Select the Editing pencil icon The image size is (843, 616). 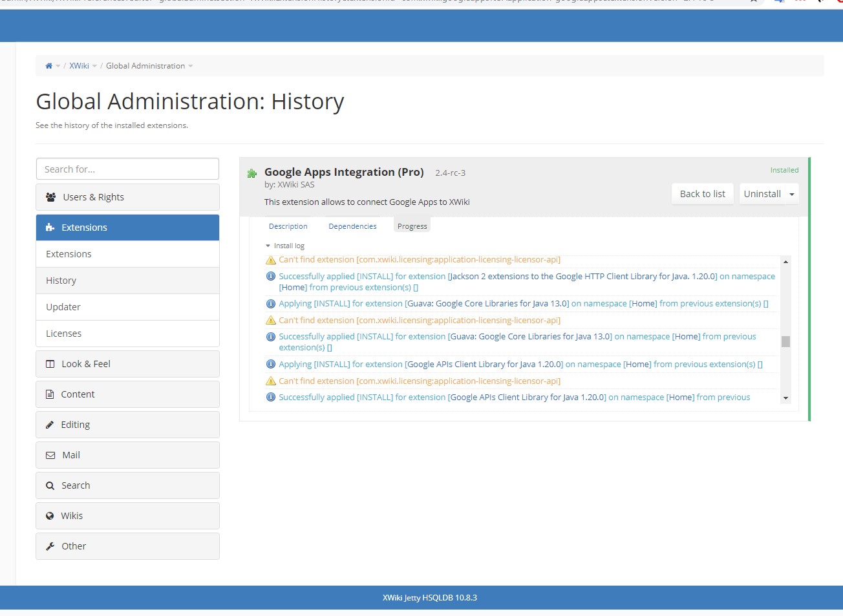[x=50, y=424]
